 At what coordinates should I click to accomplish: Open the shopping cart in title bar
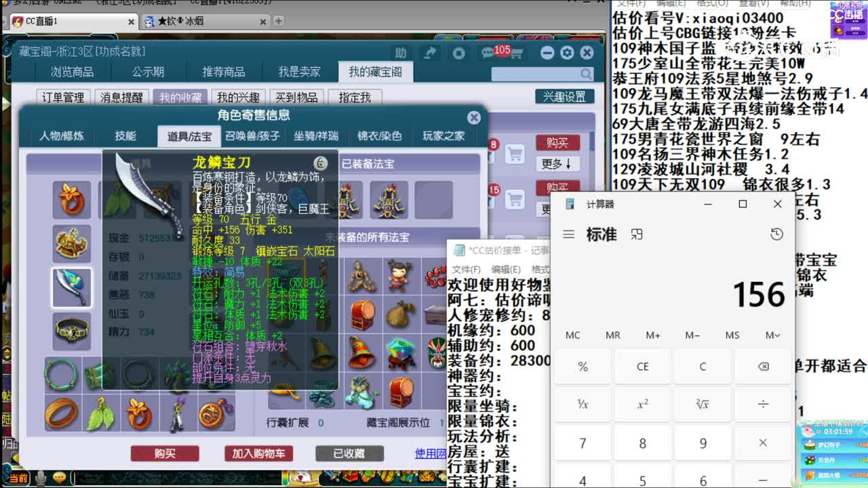[x=517, y=54]
